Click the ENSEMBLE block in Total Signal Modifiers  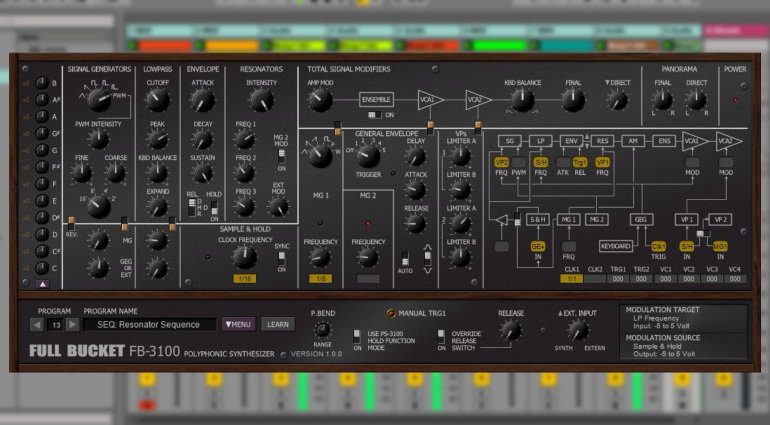pos(376,99)
